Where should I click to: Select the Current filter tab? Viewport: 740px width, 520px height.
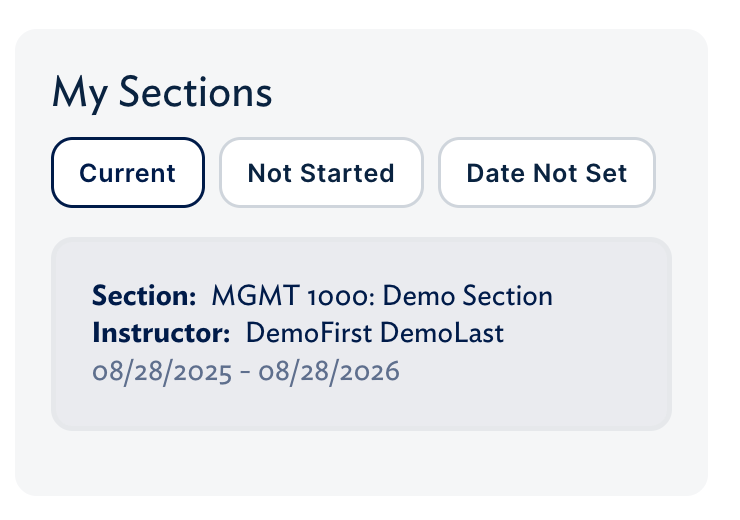128,173
